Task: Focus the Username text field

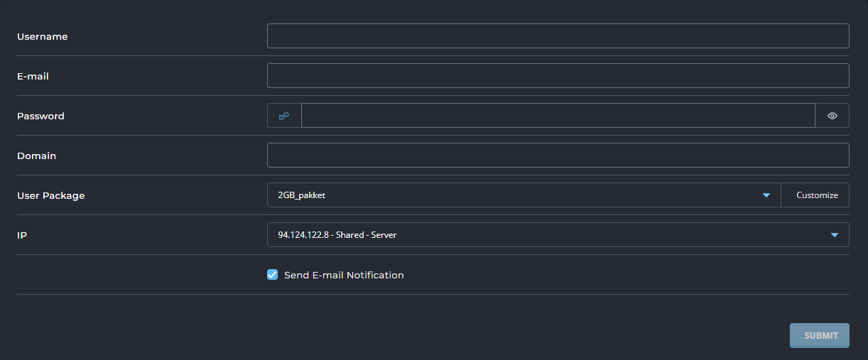Action: tap(558, 36)
